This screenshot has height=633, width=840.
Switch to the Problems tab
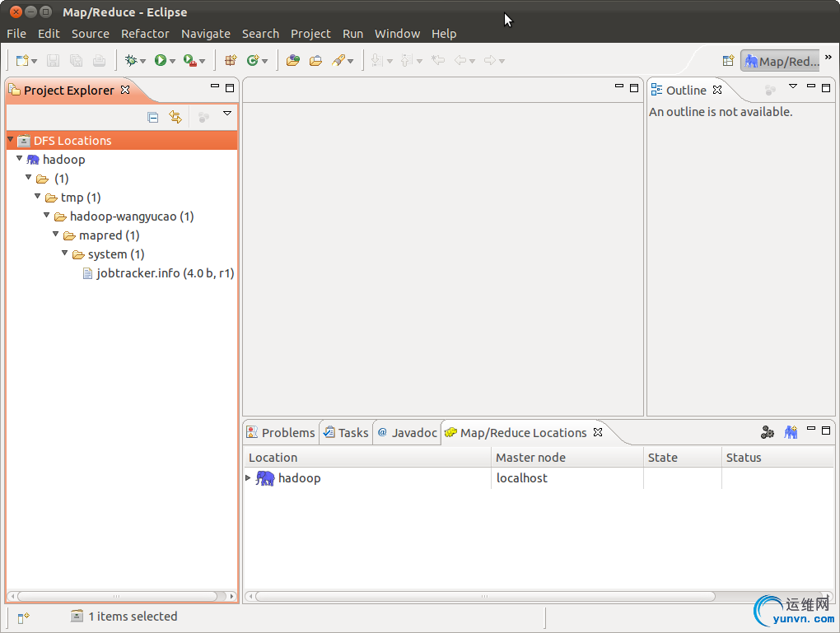(x=282, y=433)
